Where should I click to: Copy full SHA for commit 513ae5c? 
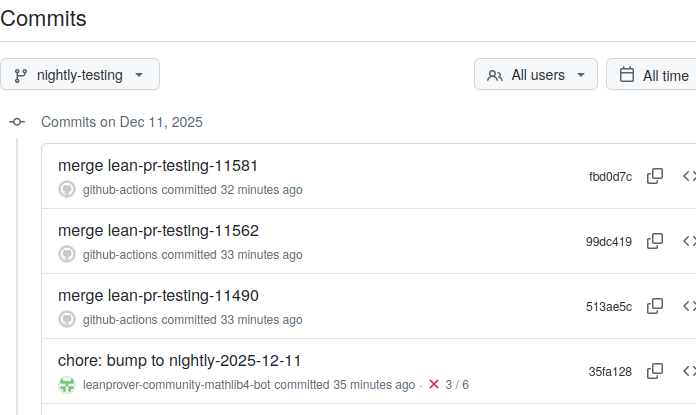tap(655, 306)
